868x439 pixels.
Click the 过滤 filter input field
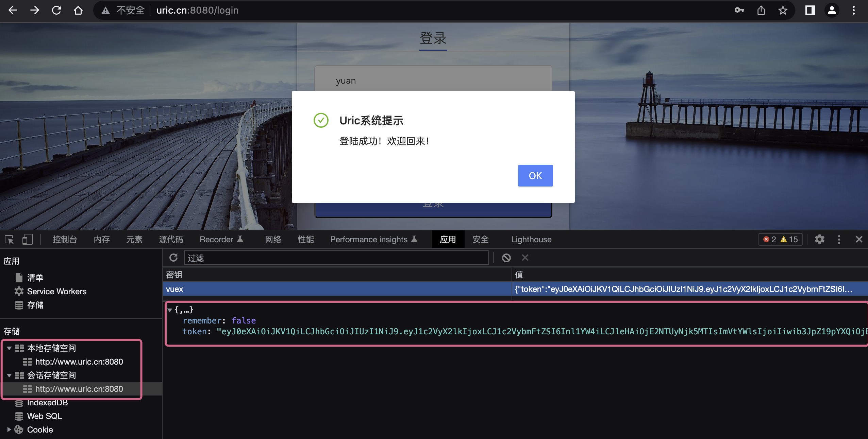[336, 258]
